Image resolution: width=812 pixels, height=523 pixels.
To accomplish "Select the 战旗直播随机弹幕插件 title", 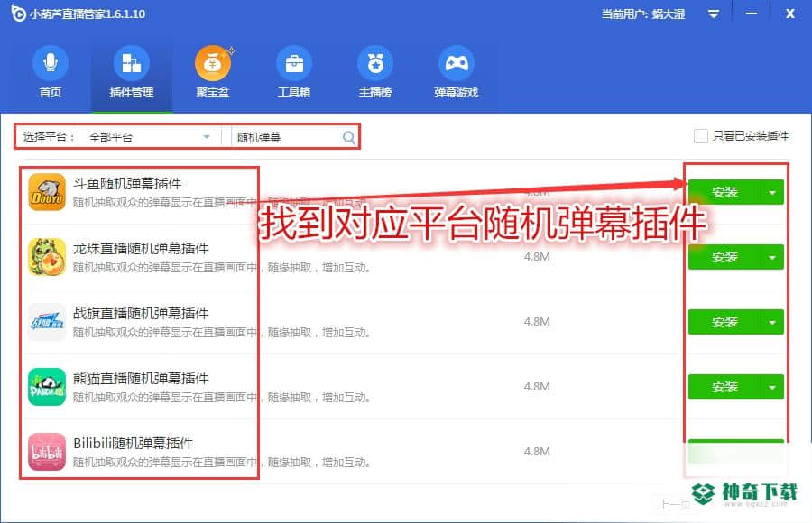I will tap(141, 313).
